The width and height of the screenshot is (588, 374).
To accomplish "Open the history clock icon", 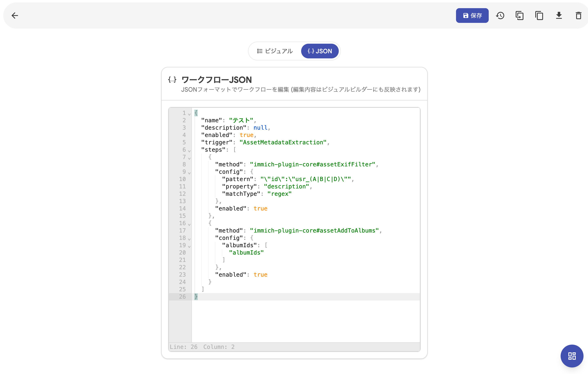I will [500, 16].
